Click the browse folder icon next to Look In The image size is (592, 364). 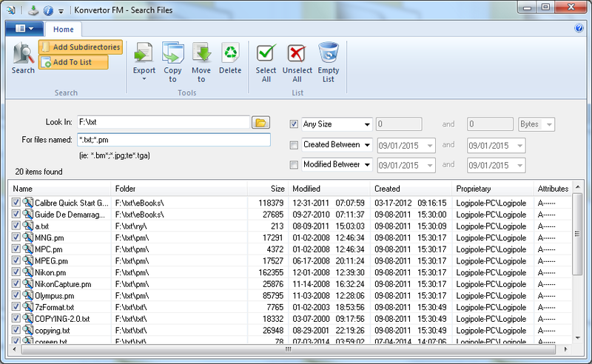click(x=260, y=122)
